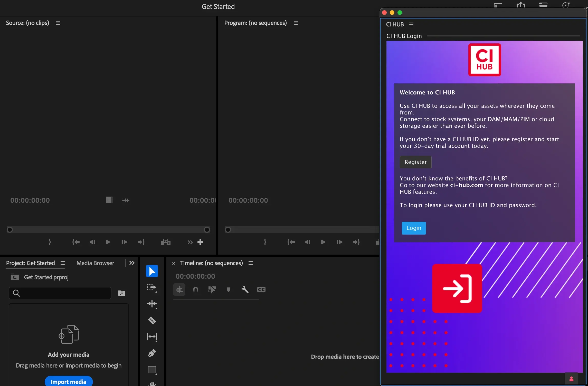Step back one frame in Program monitor
Screen dimensions: 588x386
pos(307,242)
